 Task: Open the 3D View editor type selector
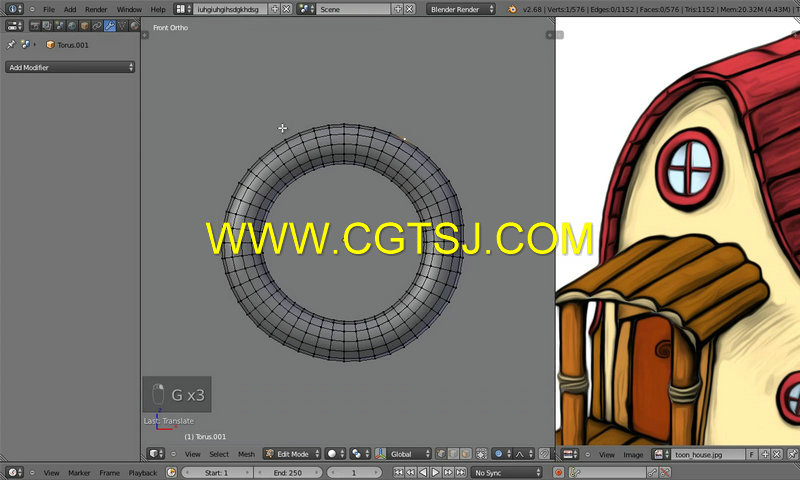pos(156,453)
